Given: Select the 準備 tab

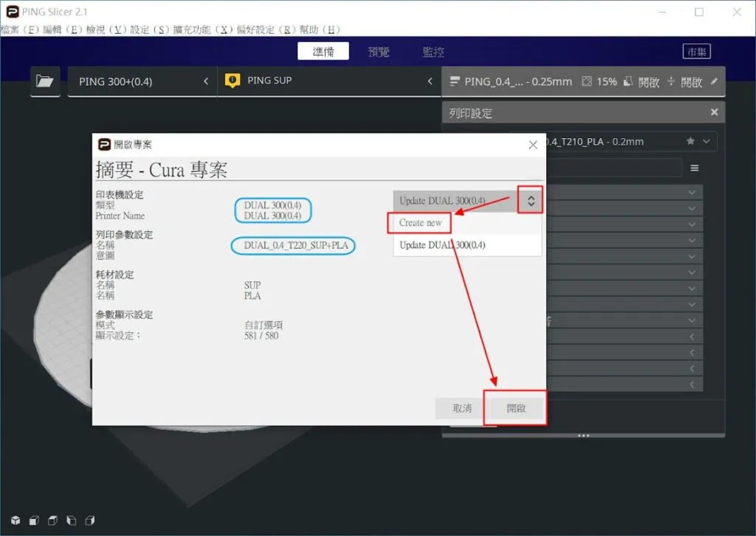Looking at the screenshot, I should [x=323, y=51].
